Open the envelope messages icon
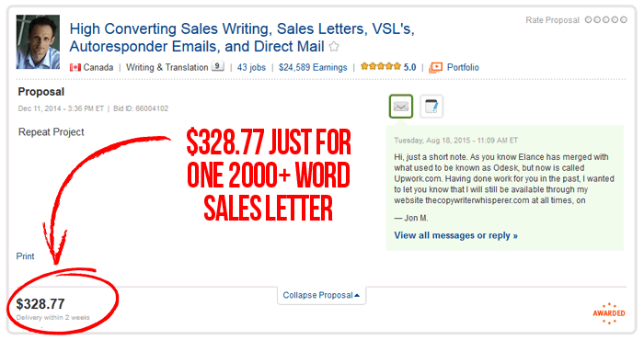The height and width of the screenshot is (340, 644). pos(401,107)
